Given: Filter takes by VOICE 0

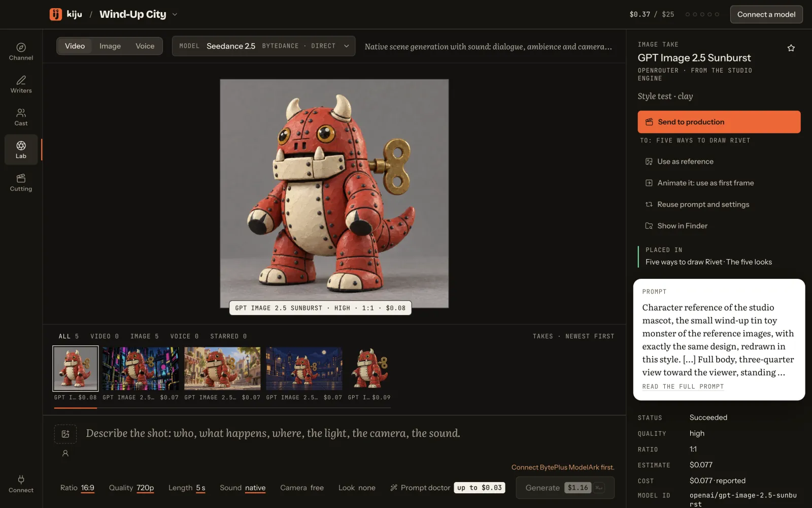Looking at the screenshot, I should (184, 336).
